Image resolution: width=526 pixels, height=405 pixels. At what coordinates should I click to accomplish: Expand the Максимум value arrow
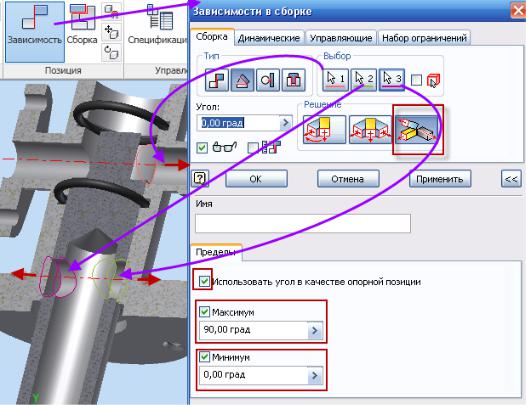click(x=315, y=331)
